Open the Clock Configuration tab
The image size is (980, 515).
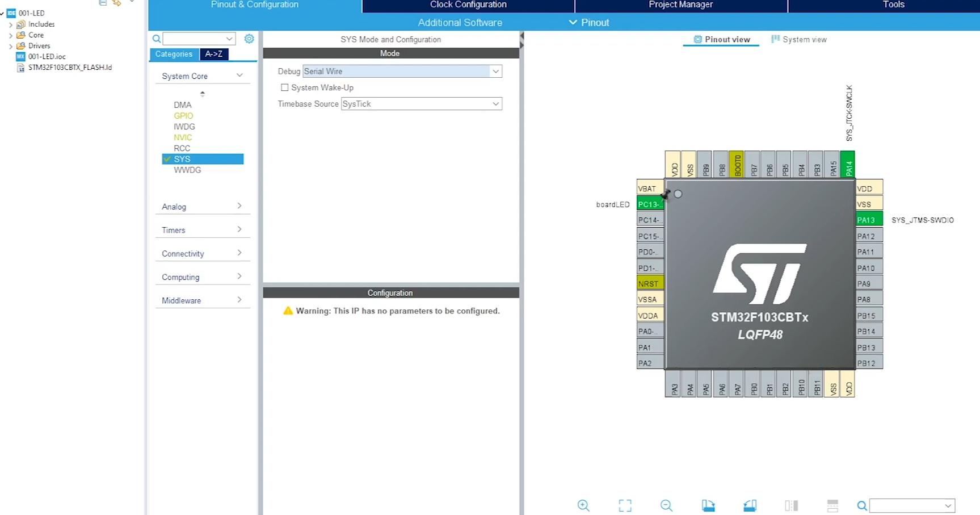coord(468,5)
